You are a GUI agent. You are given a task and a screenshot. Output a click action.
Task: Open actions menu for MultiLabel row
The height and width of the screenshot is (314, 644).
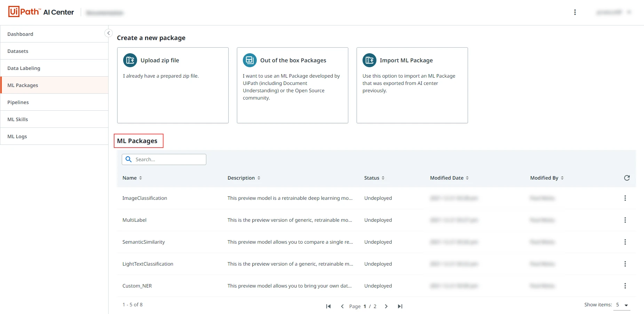[625, 220]
